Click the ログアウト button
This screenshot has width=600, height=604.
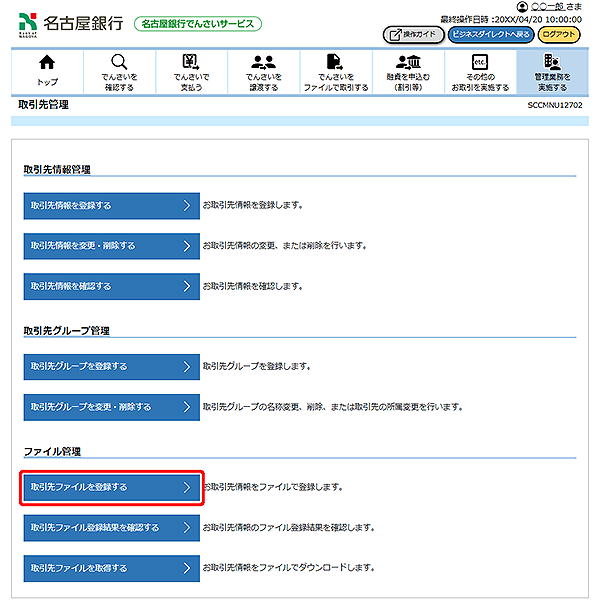click(558, 34)
